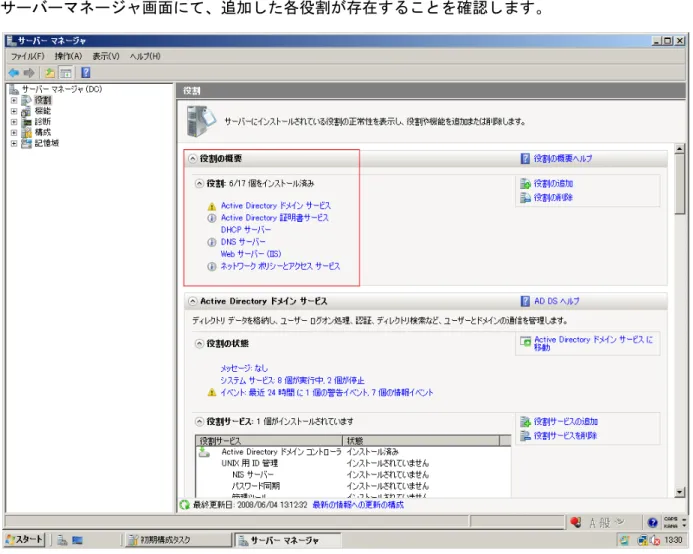Click the vertical scrollbar thumb in roles pane
The width and height of the screenshot is (693, 554).
click(x=680, y=184)
